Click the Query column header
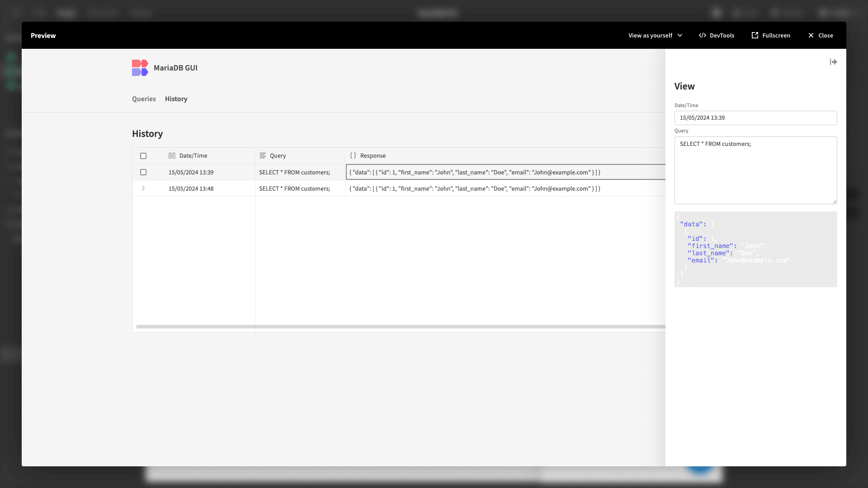Screen dimensions: 868x488 point(300,156)
